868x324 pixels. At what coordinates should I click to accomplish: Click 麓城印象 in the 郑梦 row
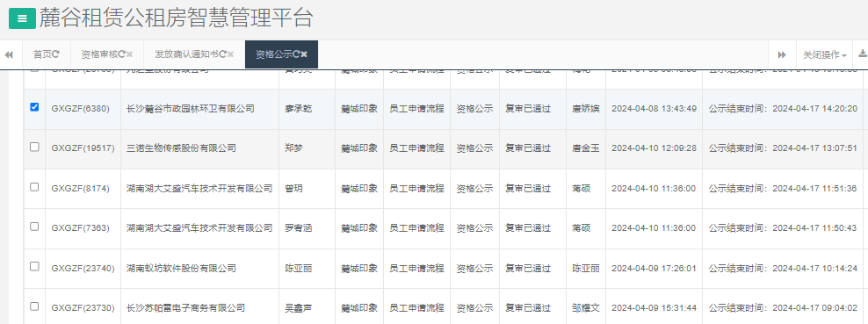pos(359,148)
